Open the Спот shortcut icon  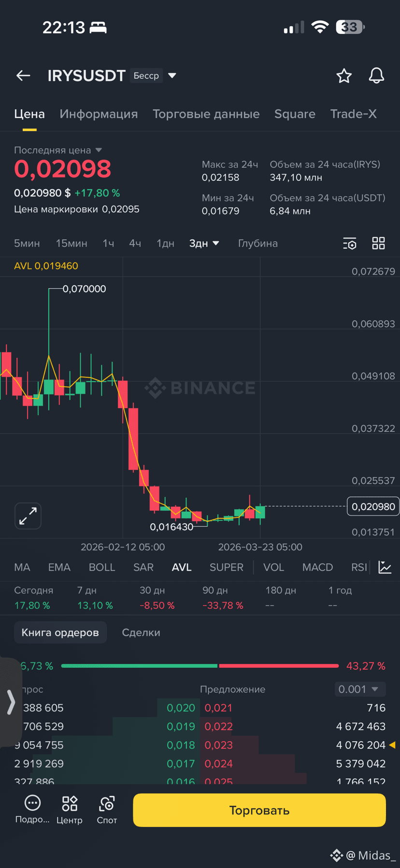[107, 809]
